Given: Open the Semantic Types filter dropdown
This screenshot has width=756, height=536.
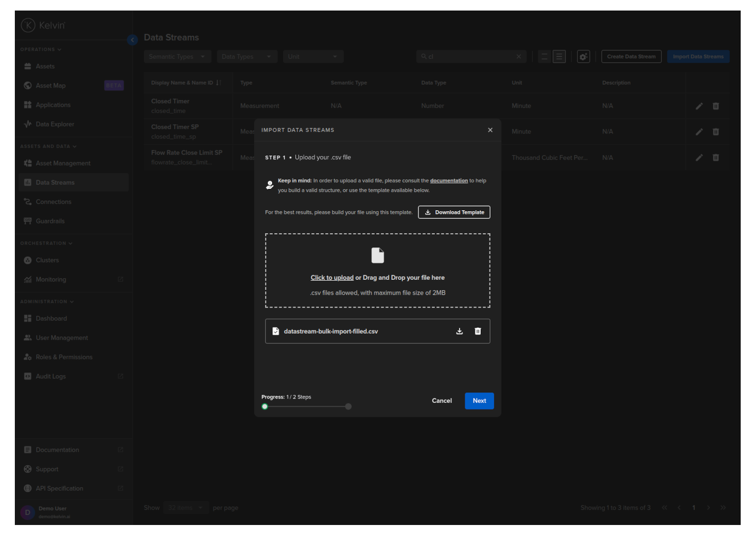Looking at the screenshot, I should click(x=177, y=56).
